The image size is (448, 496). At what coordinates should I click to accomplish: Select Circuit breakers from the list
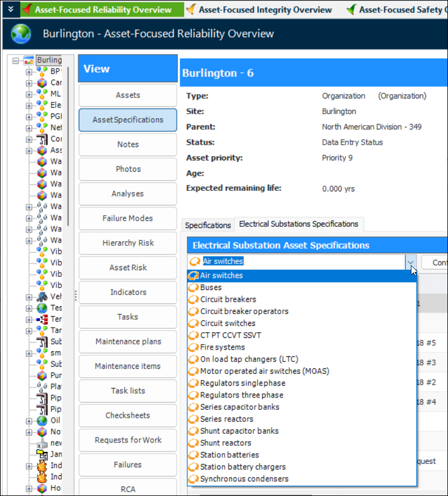(228, 300)
